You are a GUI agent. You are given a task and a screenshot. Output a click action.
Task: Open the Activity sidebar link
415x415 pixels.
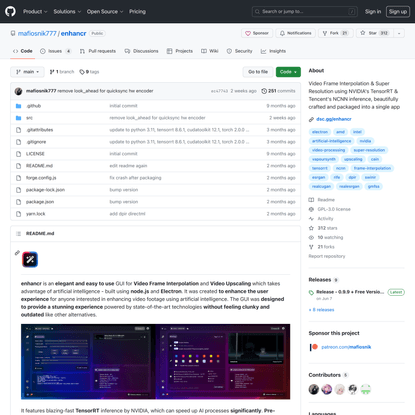coord(321,218)
